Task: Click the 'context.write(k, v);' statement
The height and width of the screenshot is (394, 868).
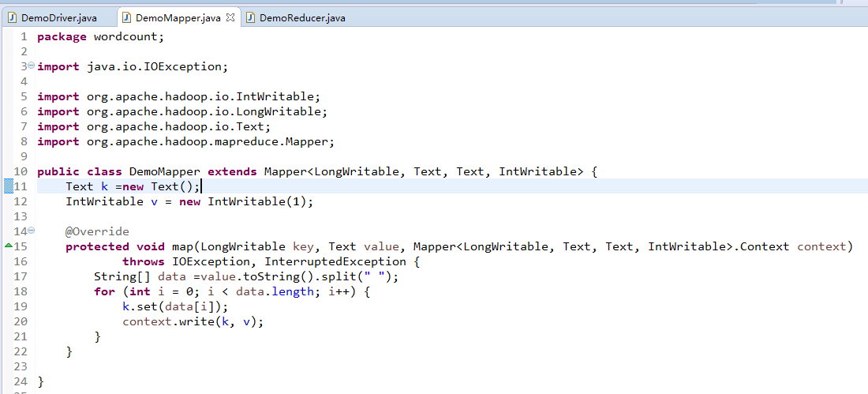Action: point(193,321)
